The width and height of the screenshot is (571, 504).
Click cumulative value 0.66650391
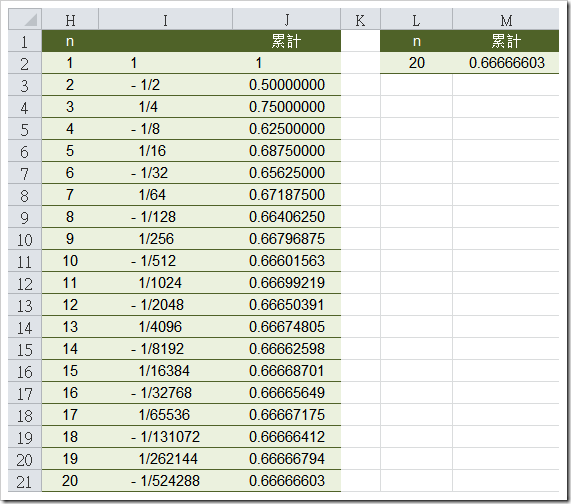coord(287,305)
